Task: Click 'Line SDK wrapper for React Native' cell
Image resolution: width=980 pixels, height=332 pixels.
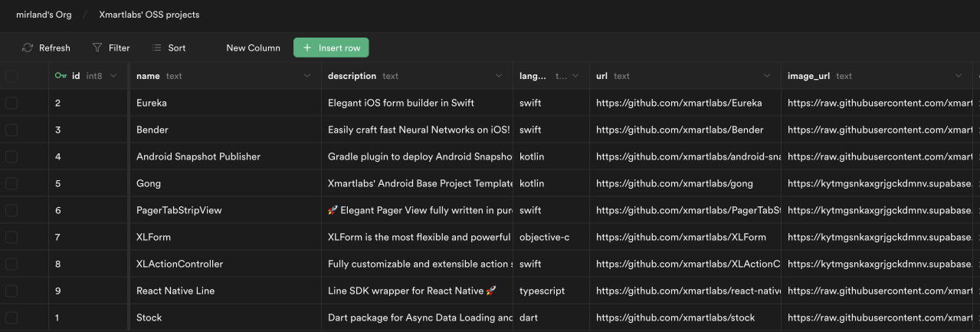Action: pos(417,291)
